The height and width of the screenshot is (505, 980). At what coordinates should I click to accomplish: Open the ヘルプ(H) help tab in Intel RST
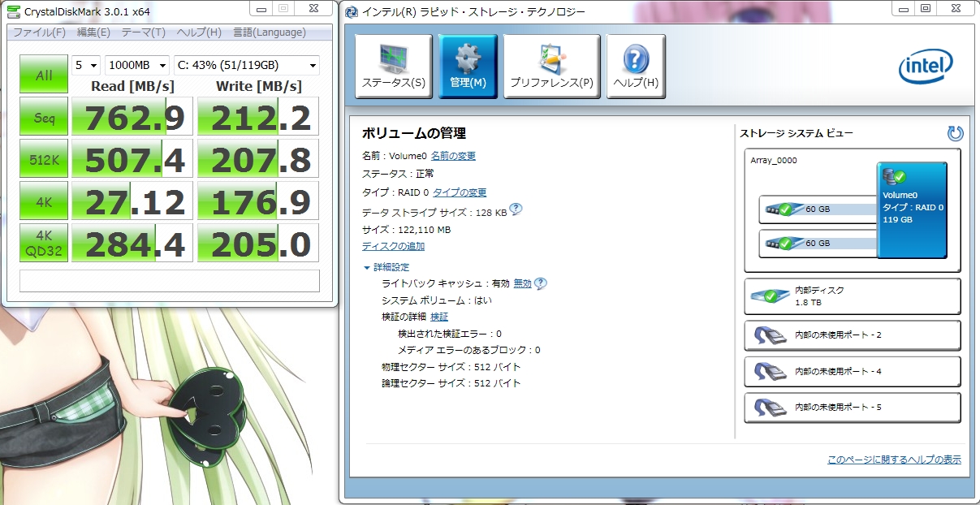(x=636, y=67)
